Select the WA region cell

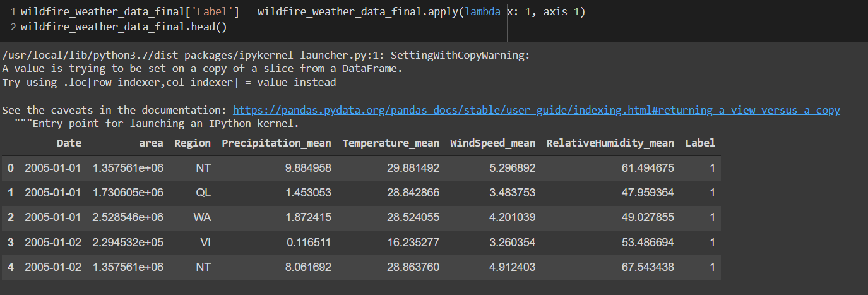click(x=202, y=217)
